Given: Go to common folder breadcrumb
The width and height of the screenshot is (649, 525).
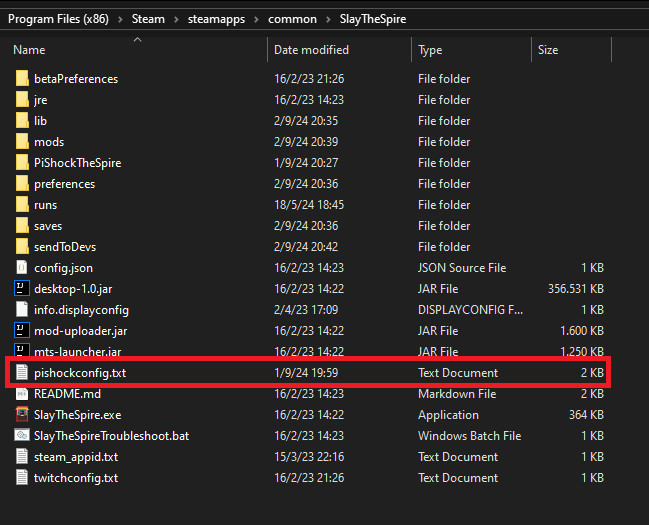Looking at the screenshot, I should pos(292,19).
